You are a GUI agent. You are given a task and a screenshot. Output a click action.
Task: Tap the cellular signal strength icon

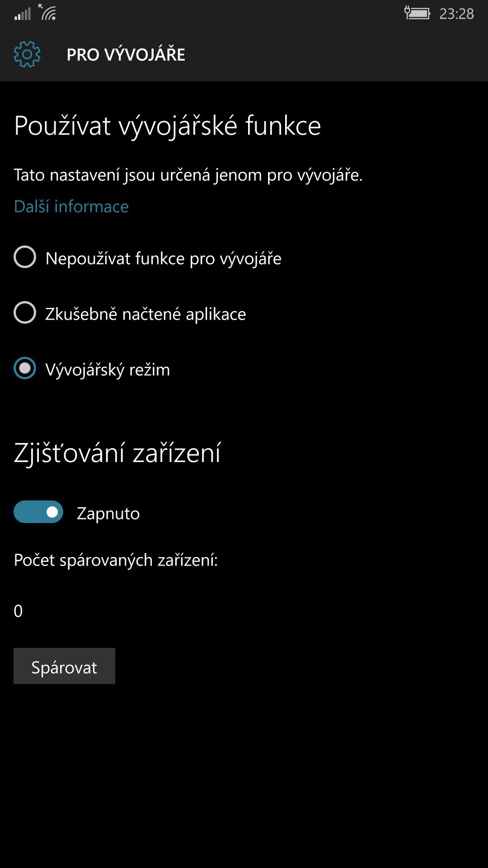[23, 14]
